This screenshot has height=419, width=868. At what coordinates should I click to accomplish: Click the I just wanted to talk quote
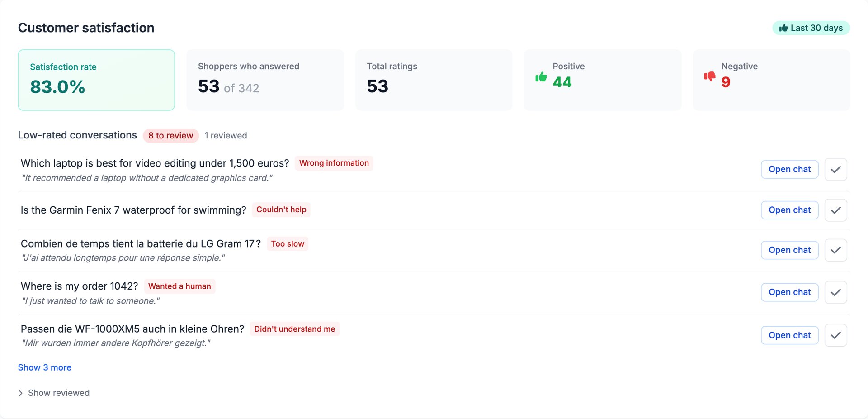tap(91, 301)
